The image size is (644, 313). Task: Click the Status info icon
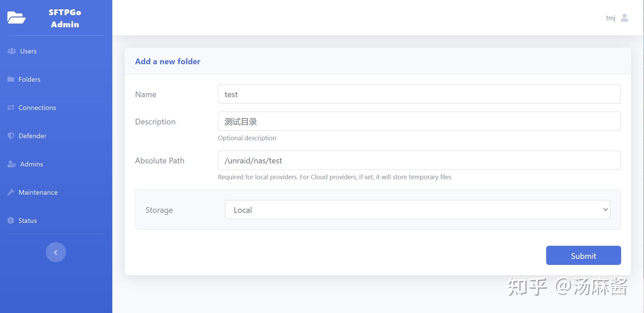(10, 220)
